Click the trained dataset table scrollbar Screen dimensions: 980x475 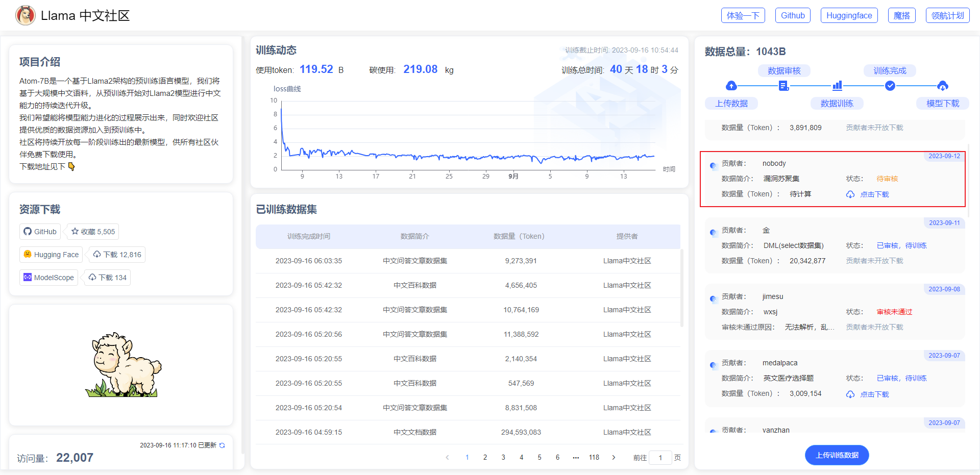pyautogui.click(x=682, y=288)
